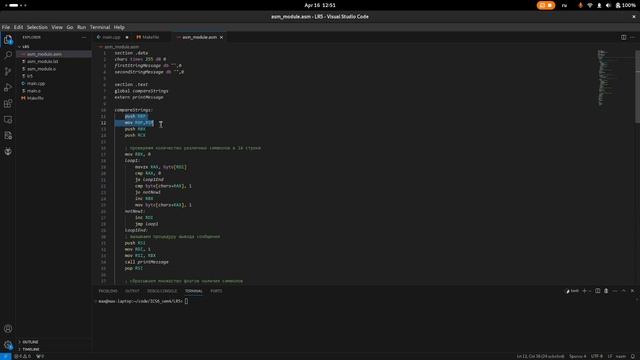The width and height of the screenshot is (640, 360).
Task: Open the Run menu
Action: click(x=81, y=27)
